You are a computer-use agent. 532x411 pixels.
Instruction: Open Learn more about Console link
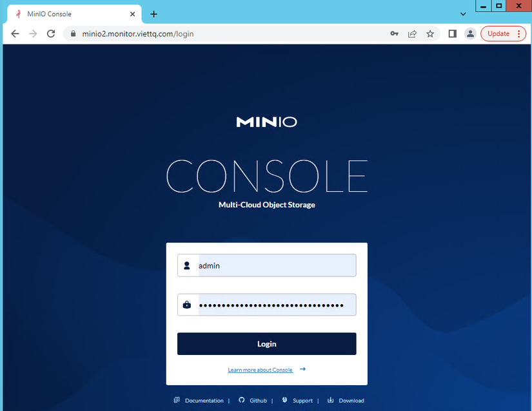pyautogui.click(x=260, y=370)
